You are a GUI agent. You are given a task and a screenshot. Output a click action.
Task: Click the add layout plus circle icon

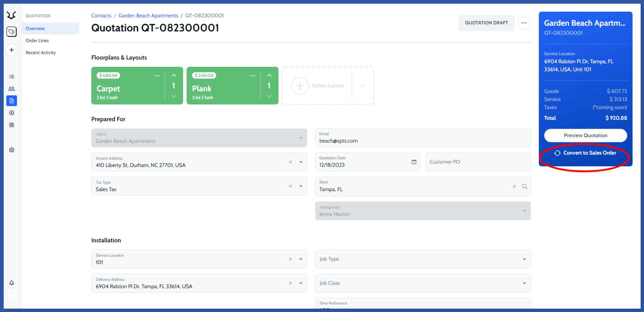pos(300,86)
